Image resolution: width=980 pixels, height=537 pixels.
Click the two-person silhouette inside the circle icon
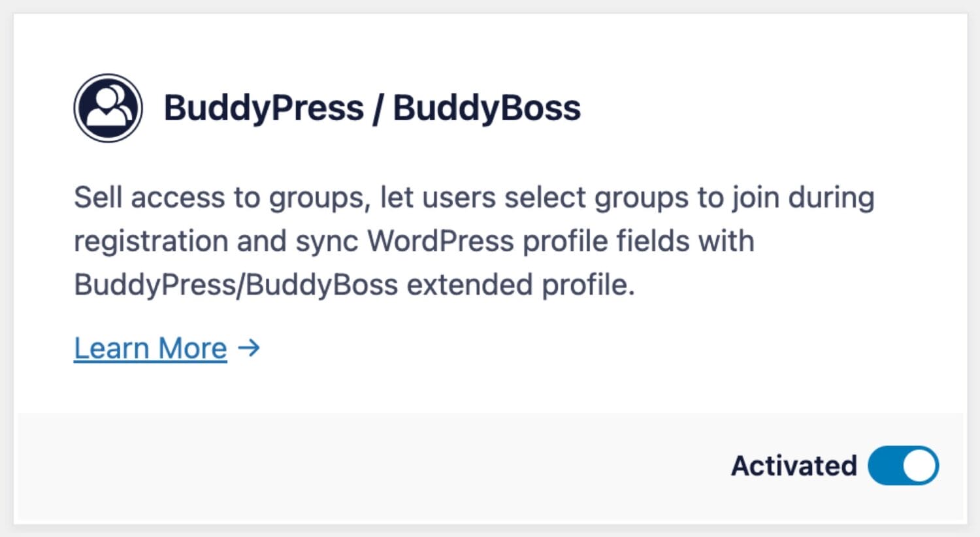click(108, 106)
